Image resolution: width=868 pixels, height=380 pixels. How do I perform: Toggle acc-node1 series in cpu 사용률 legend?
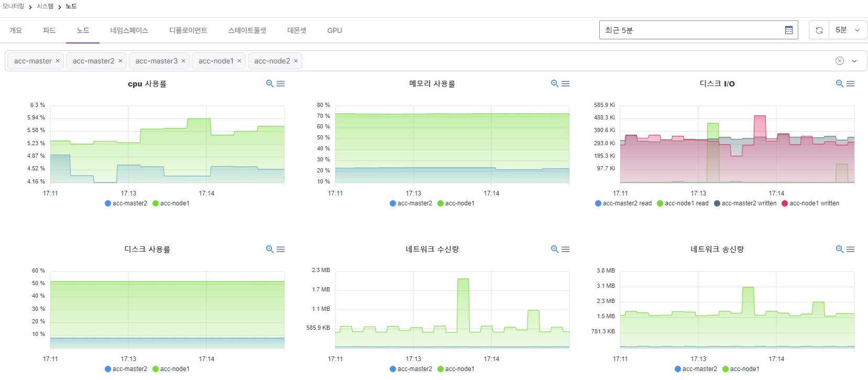pos(171,203)
